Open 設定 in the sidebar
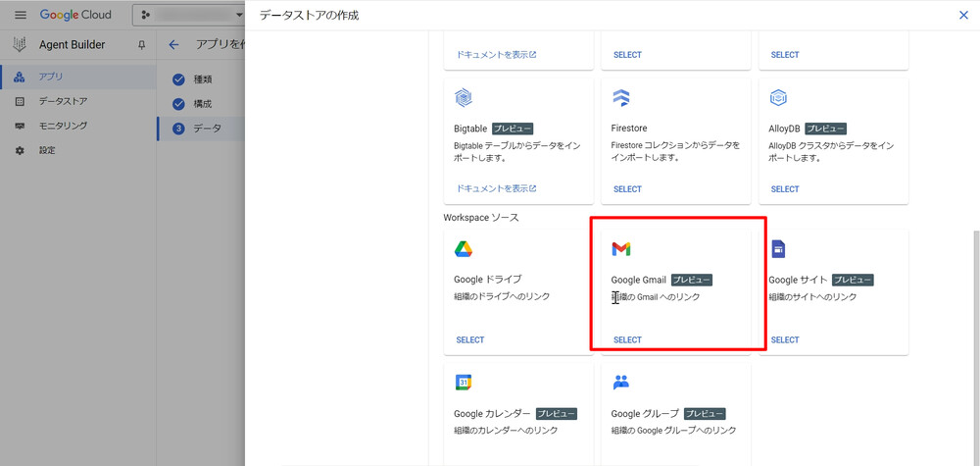The image size is (980, 466). pyautogui.click(x=47, y=150)
